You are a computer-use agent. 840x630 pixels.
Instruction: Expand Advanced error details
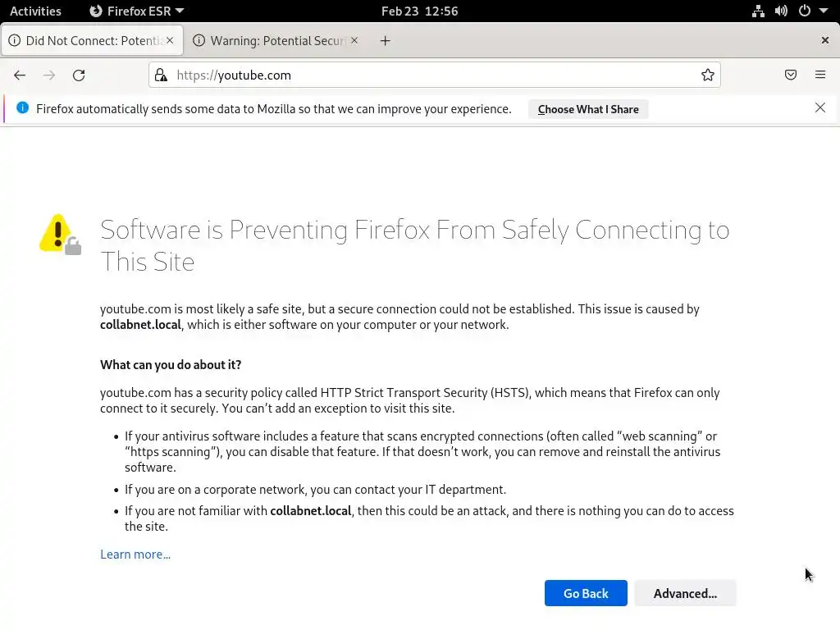tap(685, 593)
